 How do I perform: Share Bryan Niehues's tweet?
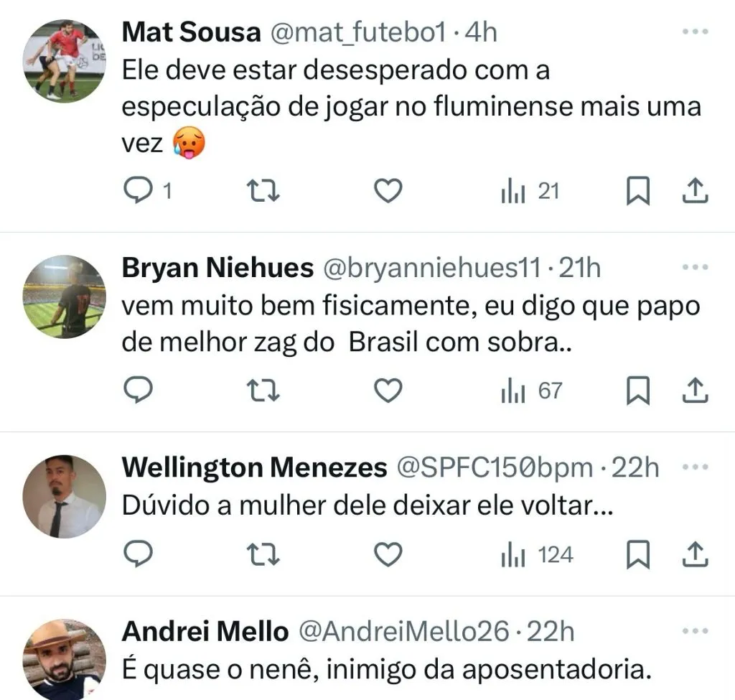tap(694, 391)
